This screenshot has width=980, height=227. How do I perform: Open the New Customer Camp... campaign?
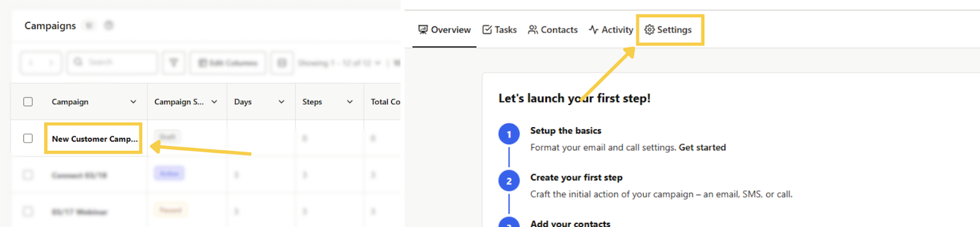click(95, 139)
